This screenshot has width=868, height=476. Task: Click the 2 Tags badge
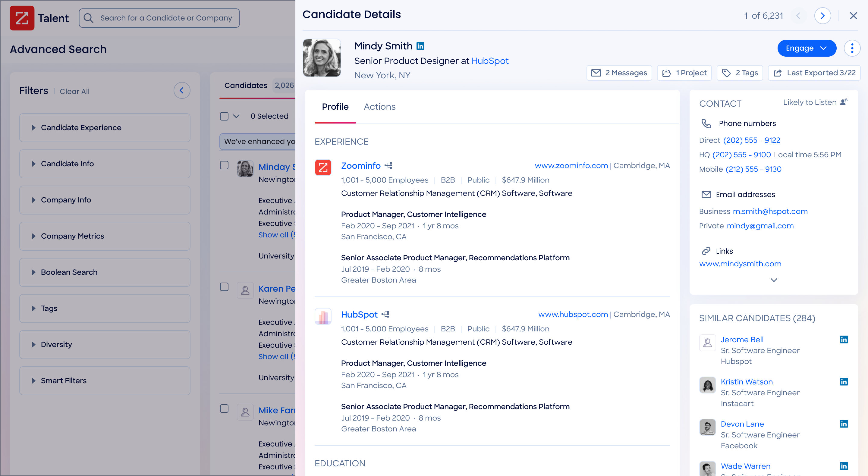coord(740,73)
